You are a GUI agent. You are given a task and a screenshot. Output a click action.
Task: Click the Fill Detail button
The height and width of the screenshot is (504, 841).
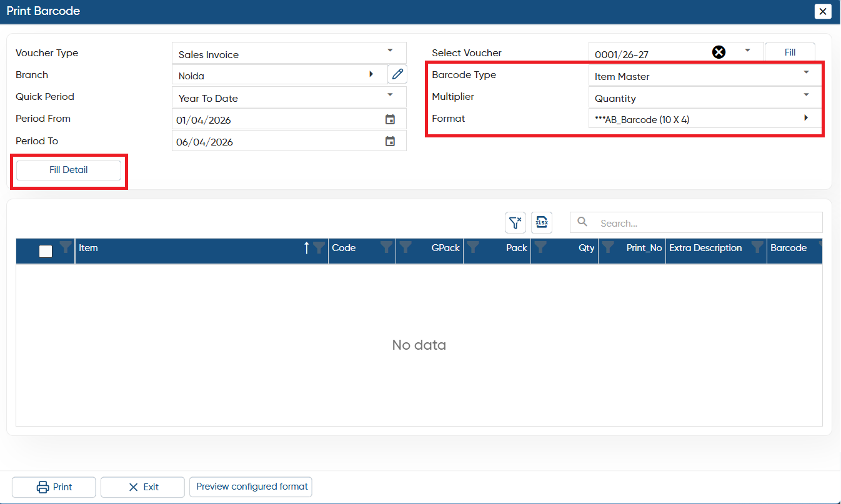(69, 170)
